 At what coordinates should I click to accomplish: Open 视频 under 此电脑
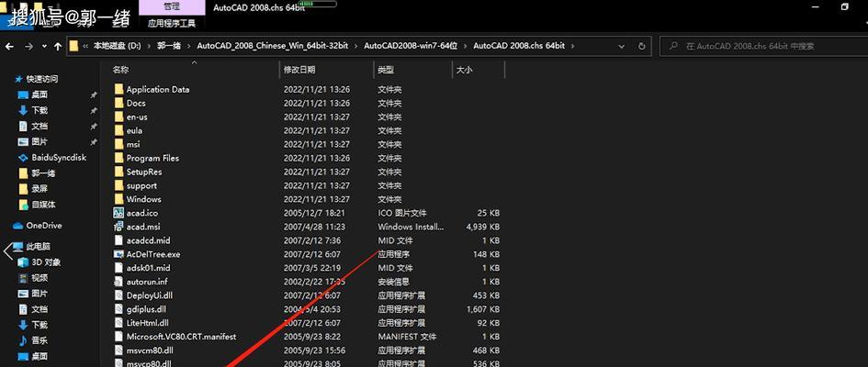click(x=39, y=277)
